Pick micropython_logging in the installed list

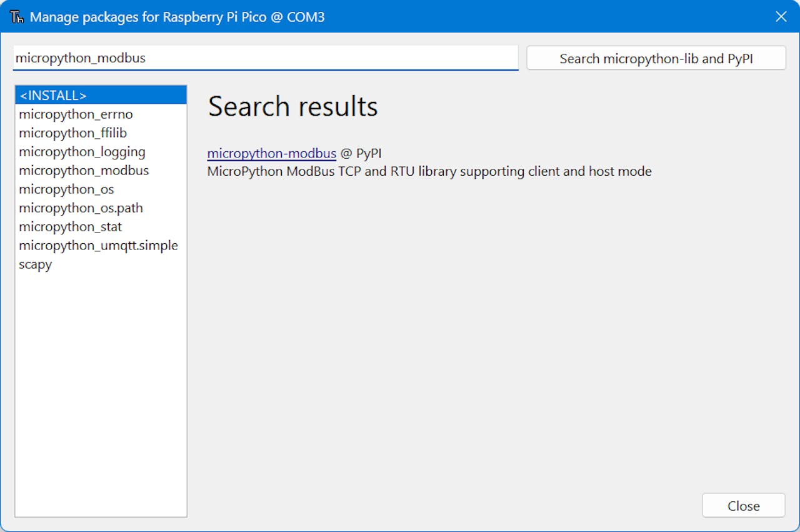point(82,152)
